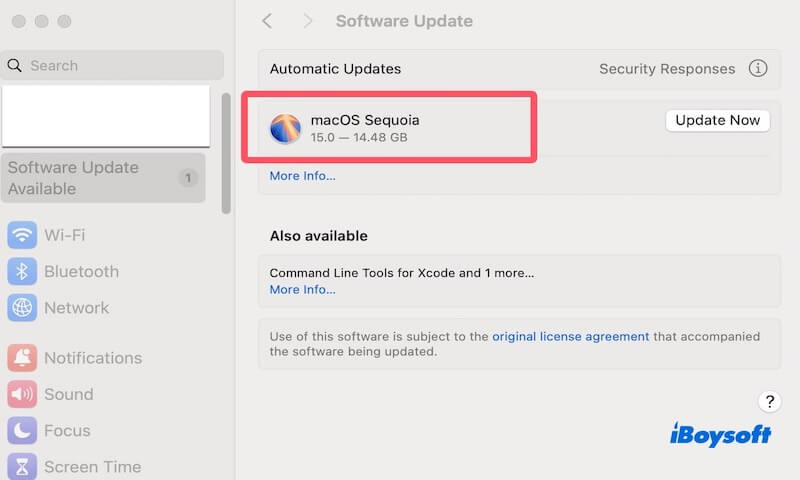Click the Bluetooth sidebar icon

tap(22, 272)
